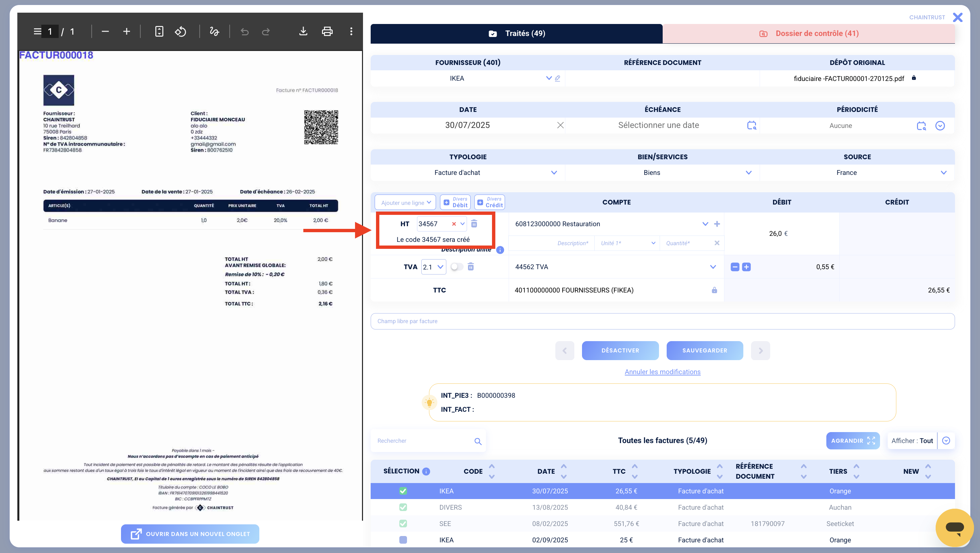The width and height of the screenshot is (980, 553).
Task: Click Annuler les modifications link
Action: 662,372
